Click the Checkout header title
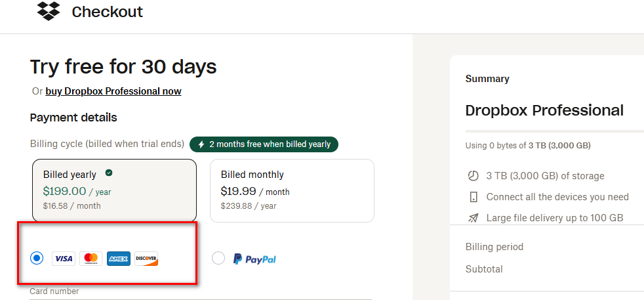 tap(107, 12)
